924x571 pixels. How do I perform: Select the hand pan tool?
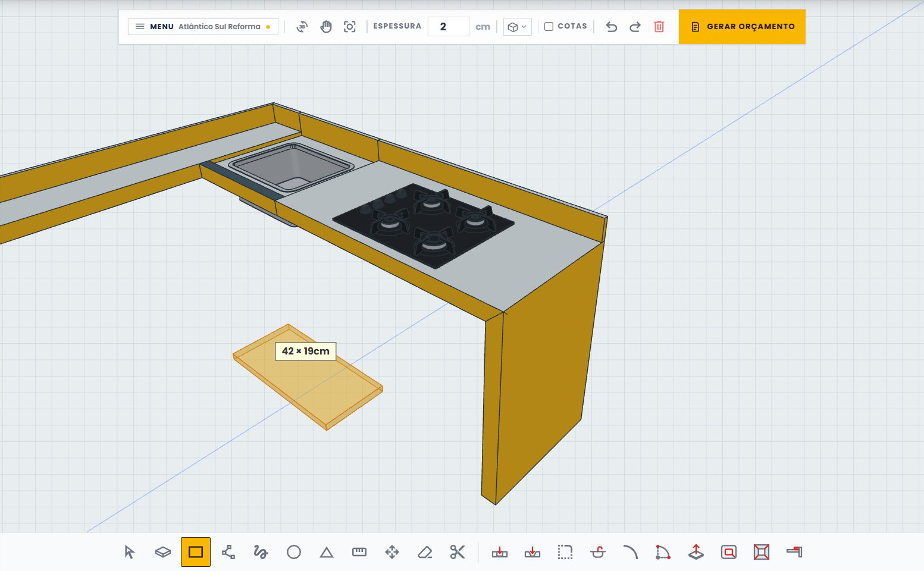click(326, 27)
